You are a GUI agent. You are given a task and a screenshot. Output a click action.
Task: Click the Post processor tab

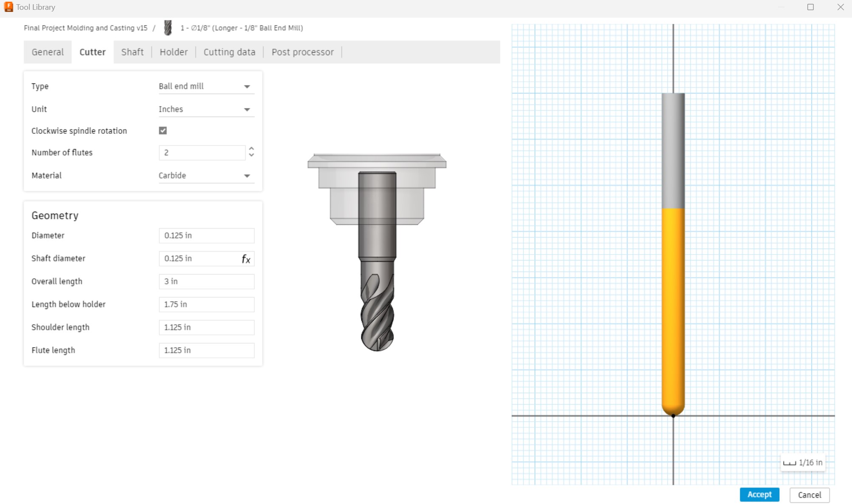click(x=302, y=52)
